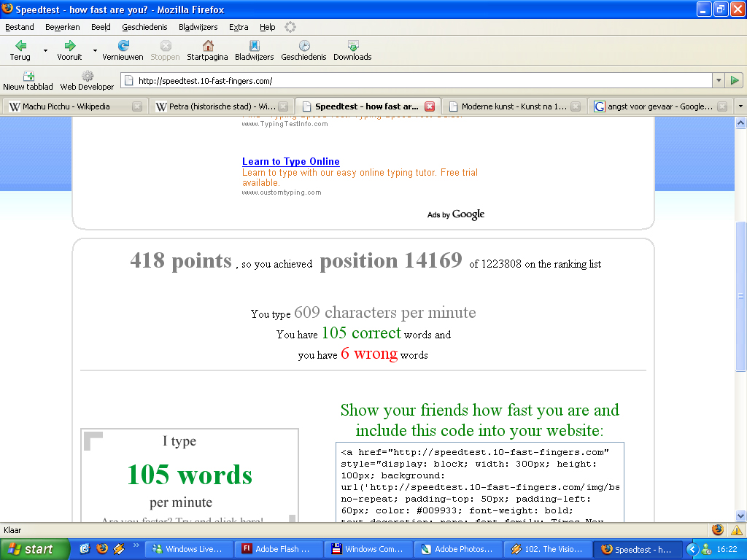Image resolution: width=747 pixels, height=560 pixels.
Task: Click the Vernieuwen reload icon
Action: tap(123, 46)
